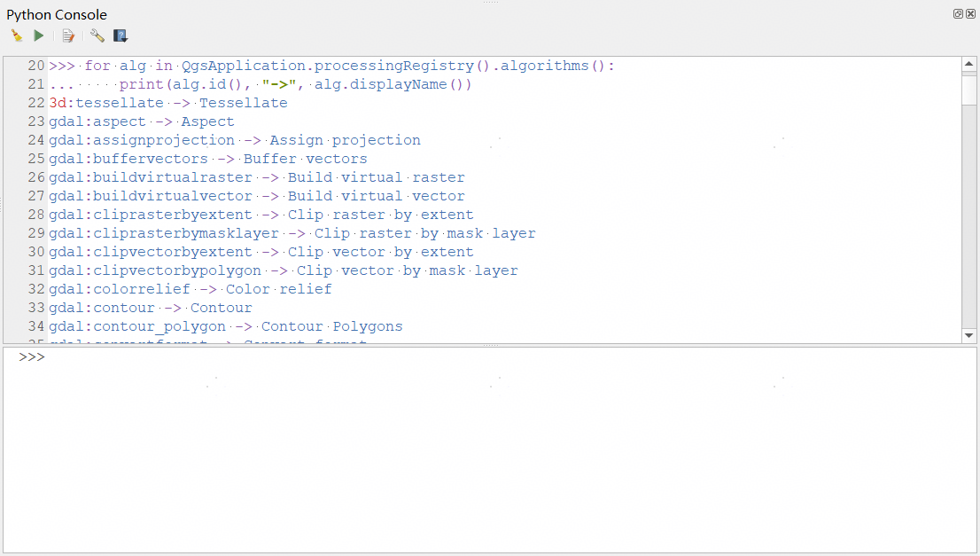Open Python console settings with the wrench icon
Image resolution: width=980 pixels, height=556 pixels.
point(97,35)
